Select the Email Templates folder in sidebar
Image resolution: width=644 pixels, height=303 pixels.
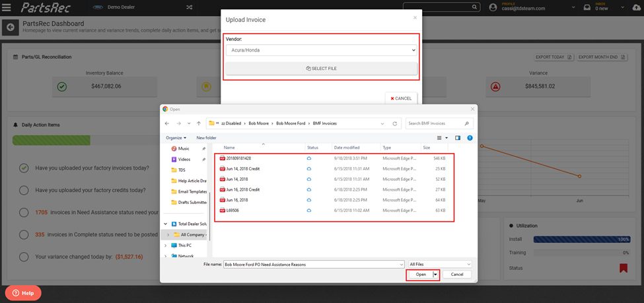point(190,191)
